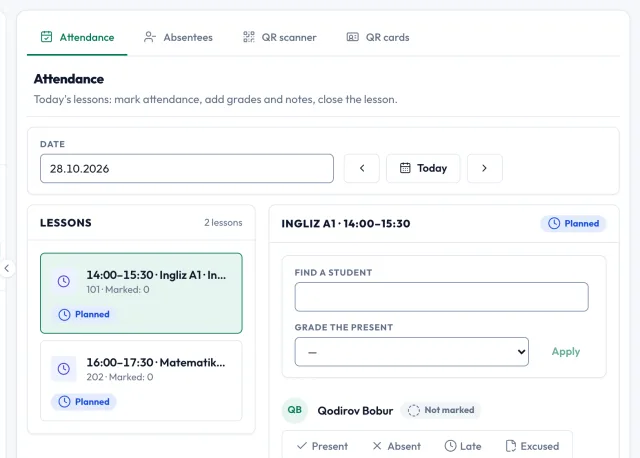Click the student name Qodirov Bobur
This screenshot has width=640, height=458.
coord(355,410)
